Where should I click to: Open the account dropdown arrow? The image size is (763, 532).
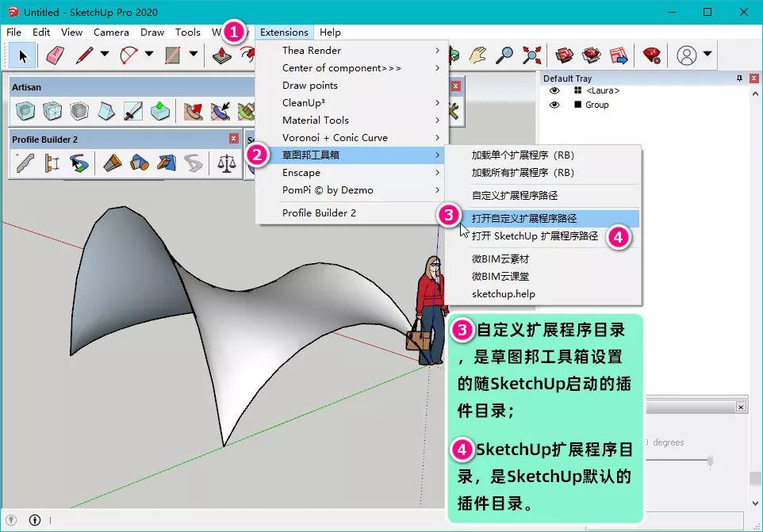point(707,53)
